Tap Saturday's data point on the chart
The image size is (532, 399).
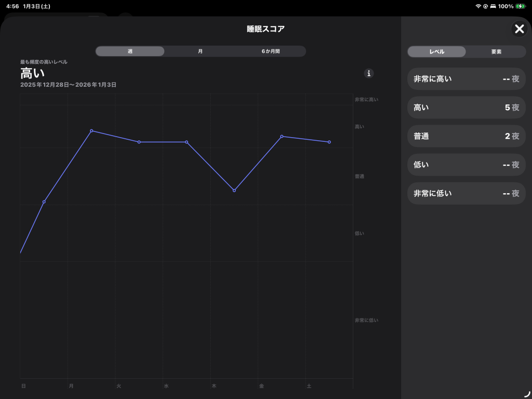point(329,142)
